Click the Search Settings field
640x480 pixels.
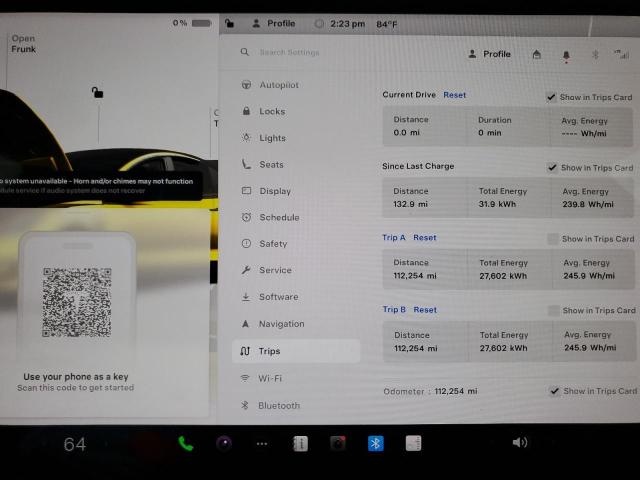(x=289, y=52)
